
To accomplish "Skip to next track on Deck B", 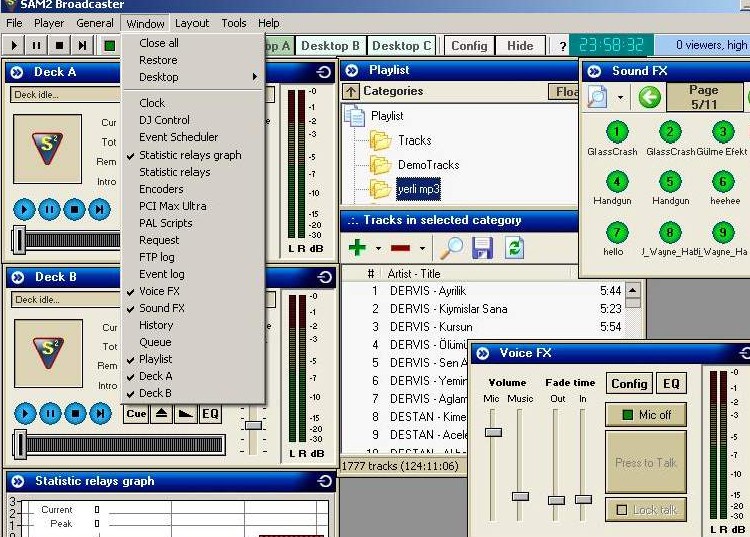I will click(100, 414).
